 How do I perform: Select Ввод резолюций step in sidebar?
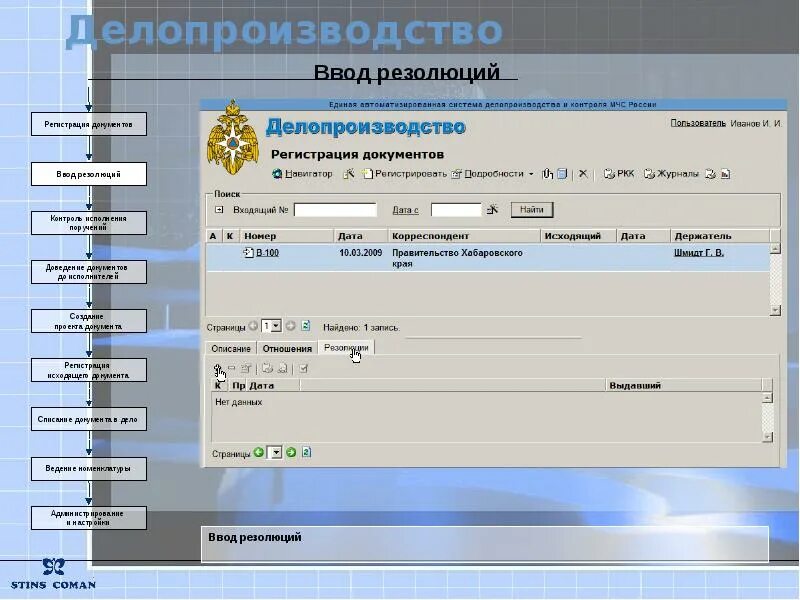pyautogui.click(x=89, y=174)
